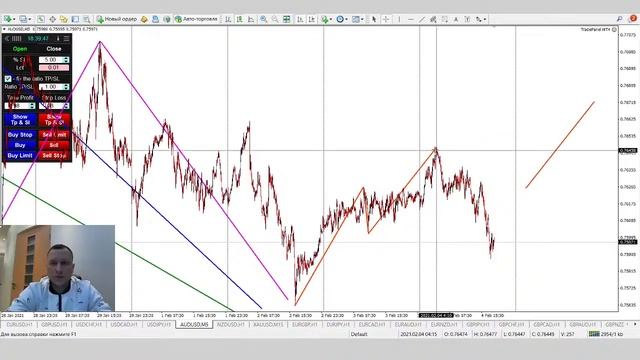Click the Buy button
The image size is (640, 360).
tap(20, 145)
